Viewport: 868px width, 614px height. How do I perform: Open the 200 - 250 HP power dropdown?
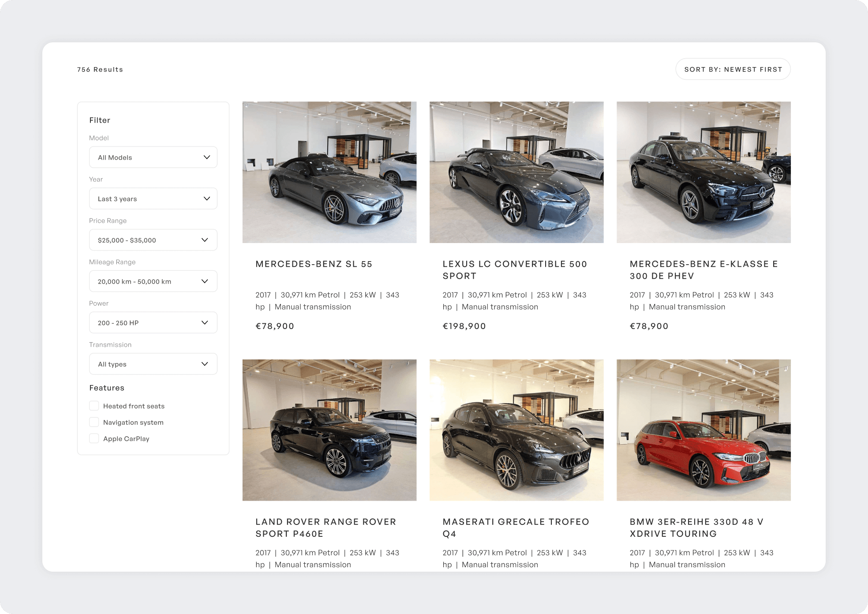(146, 323)
